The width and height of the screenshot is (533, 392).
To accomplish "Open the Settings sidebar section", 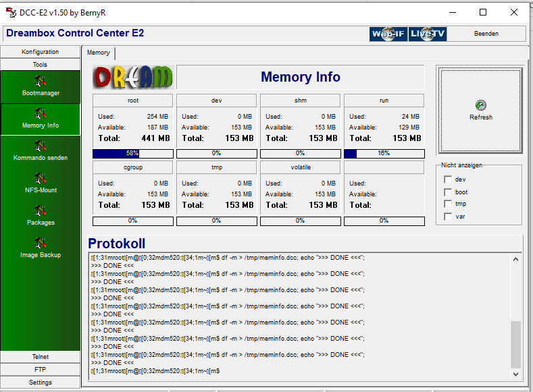I will coord(41,382).
